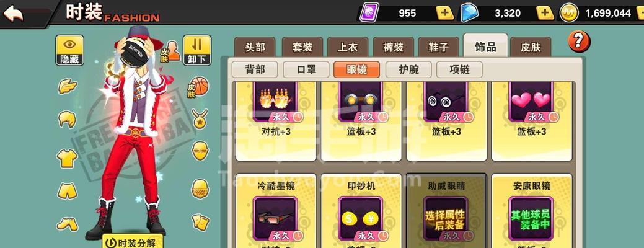Select the shorts slot icon

coord(67,190)
